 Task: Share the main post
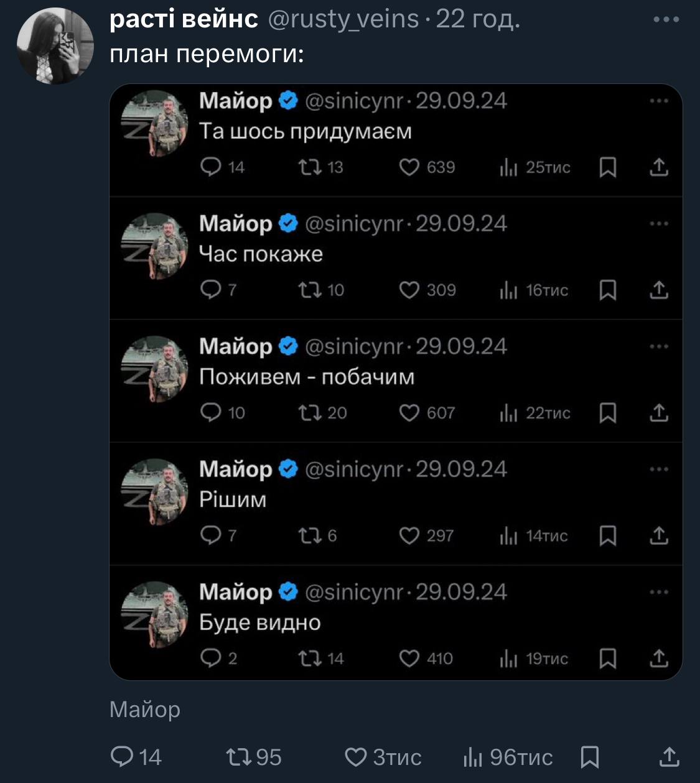(x=668, y=757)
